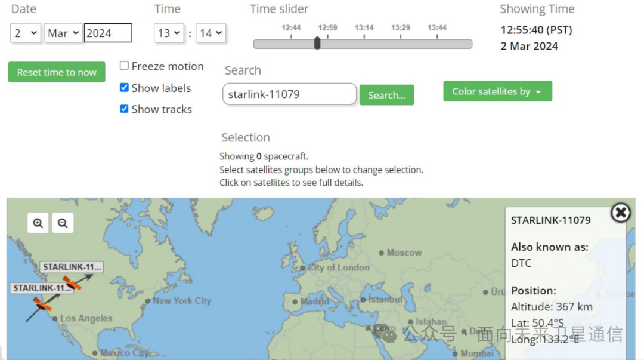Click the 2 Mar 2024 showing date
Viewport: 644px width, 360px height.
coord(529,46)
